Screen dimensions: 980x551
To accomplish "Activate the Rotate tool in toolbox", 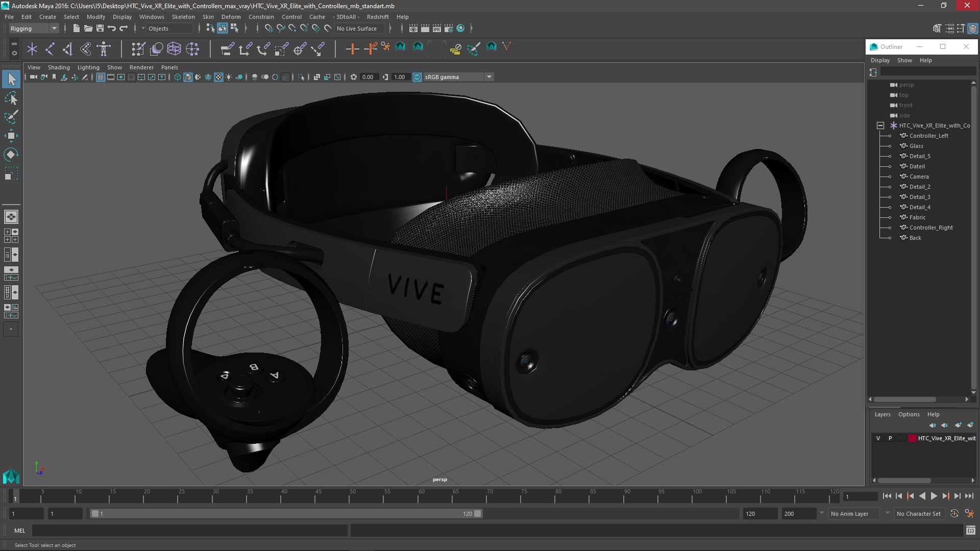I will point(11,155).
